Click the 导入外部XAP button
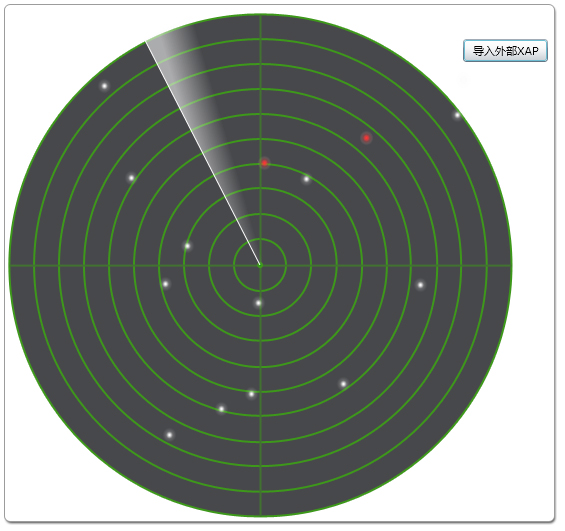Viewport: 565px width, 531px height. click(x=505, y=51)
